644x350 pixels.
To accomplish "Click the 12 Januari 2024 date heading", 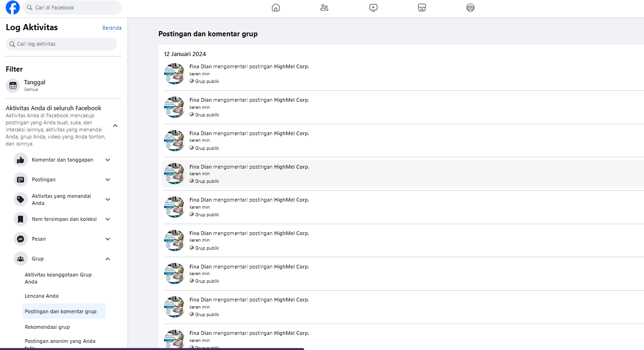I will 185,54.
